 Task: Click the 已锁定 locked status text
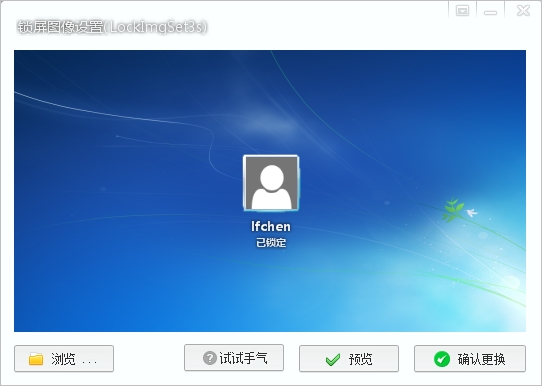(x=271, y=243)
